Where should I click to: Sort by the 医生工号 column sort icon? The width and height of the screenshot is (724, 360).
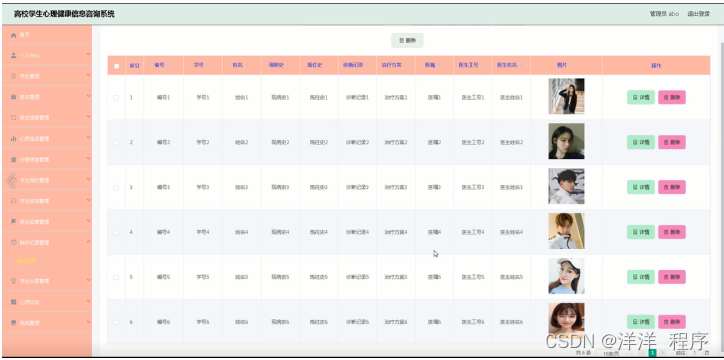(483, 66)
